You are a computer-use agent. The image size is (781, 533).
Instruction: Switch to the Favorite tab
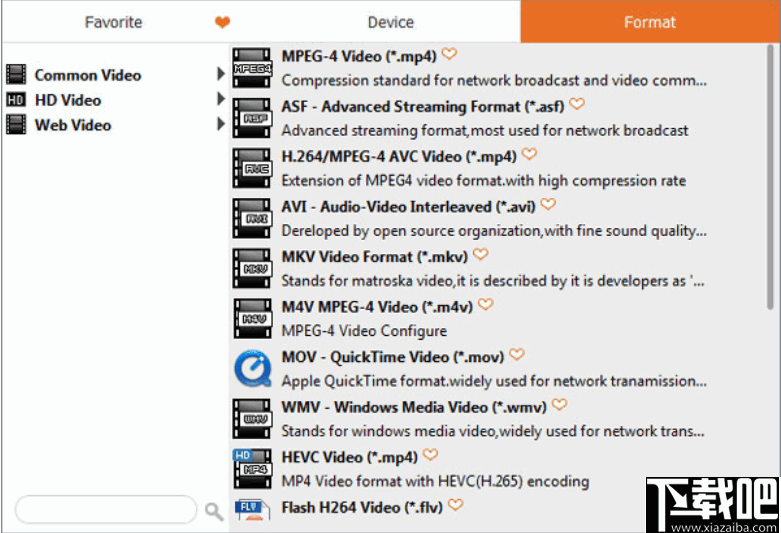pyautogui.click(x=113, y=22)
